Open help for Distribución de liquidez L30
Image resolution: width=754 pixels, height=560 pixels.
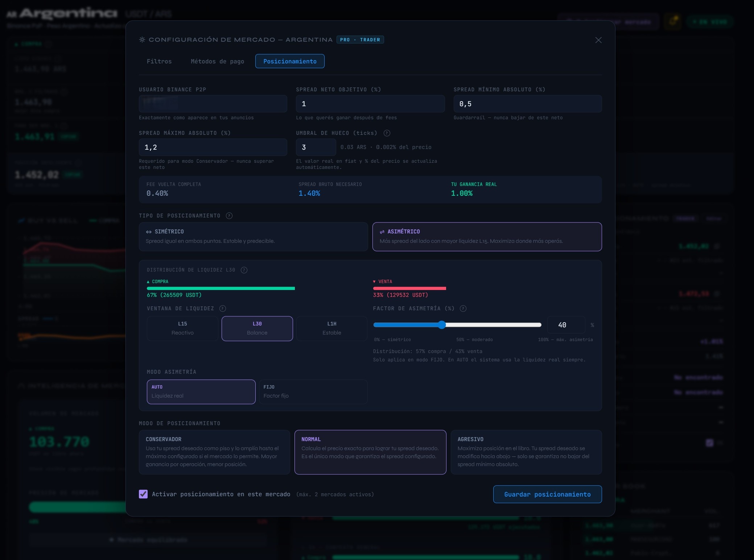click(x=244, y=270)
